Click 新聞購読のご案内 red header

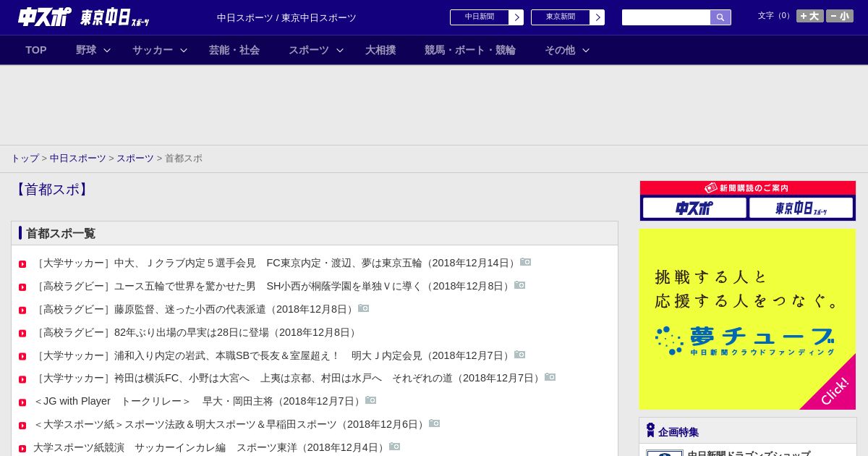point(748,188)
